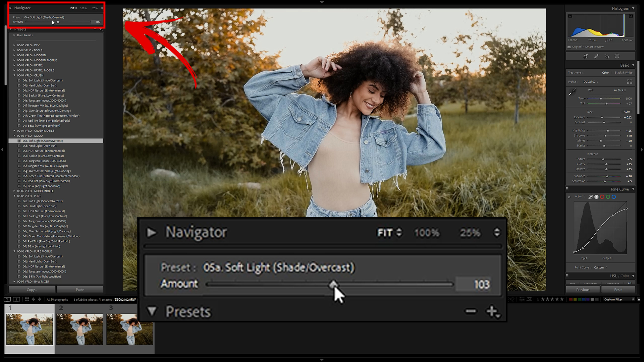
Task: Apply a five-star rating in the filter bar
Action: pyautogui.click(x=561, y=299)
